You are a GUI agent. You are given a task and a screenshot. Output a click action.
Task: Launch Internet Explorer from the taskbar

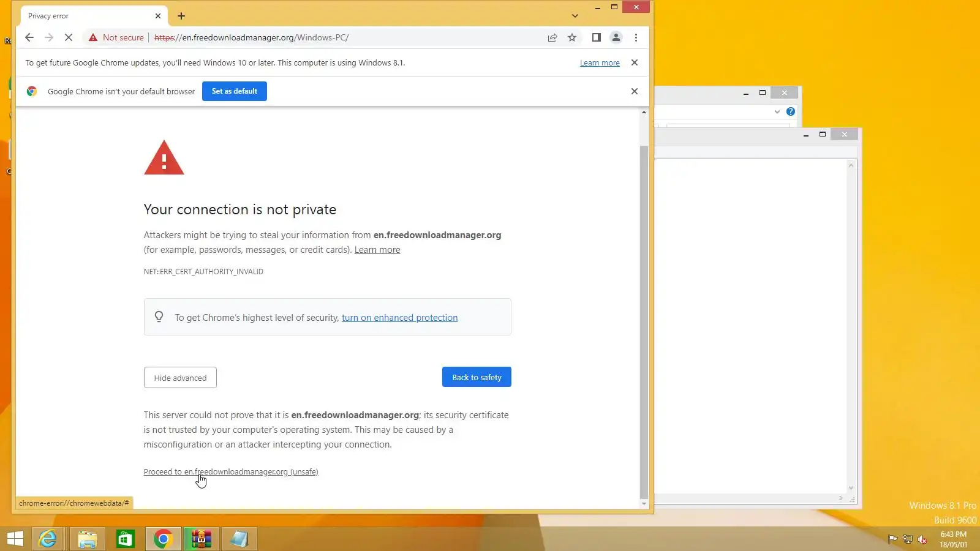coord(48,539)
